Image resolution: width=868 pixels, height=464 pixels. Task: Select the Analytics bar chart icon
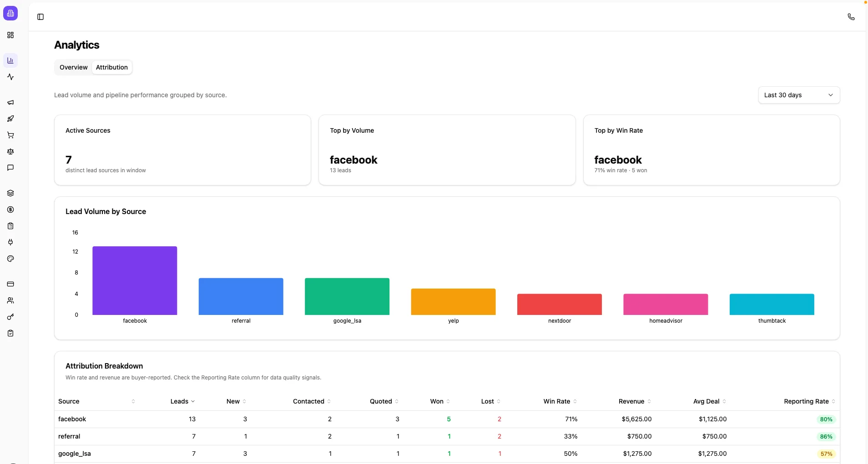[x=10, y=60]
